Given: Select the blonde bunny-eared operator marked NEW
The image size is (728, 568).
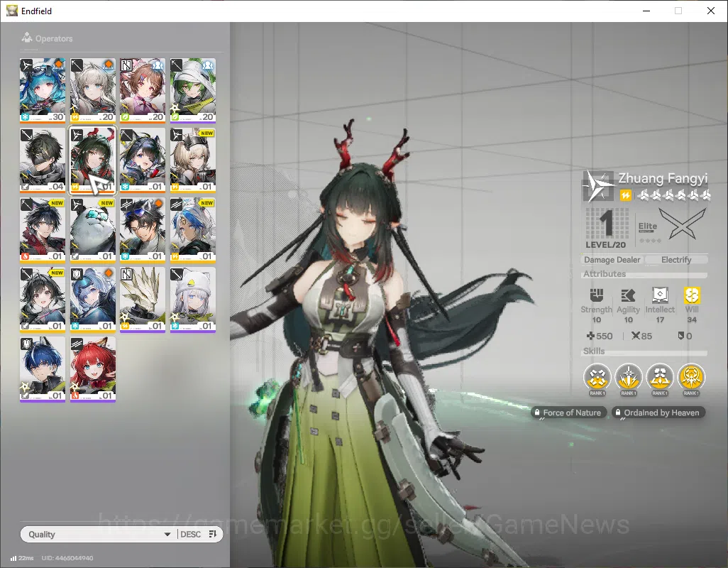Looking at the screenshot, I should tap(193, 160).
